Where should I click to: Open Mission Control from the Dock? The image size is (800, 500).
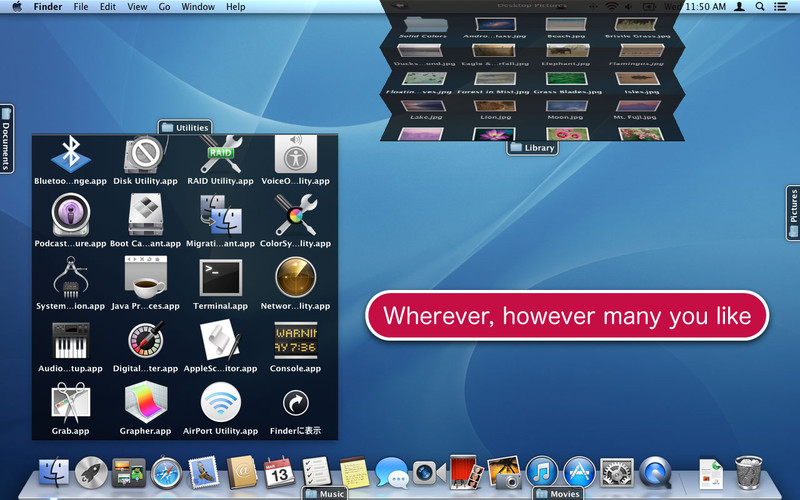[x=129, y=472]
